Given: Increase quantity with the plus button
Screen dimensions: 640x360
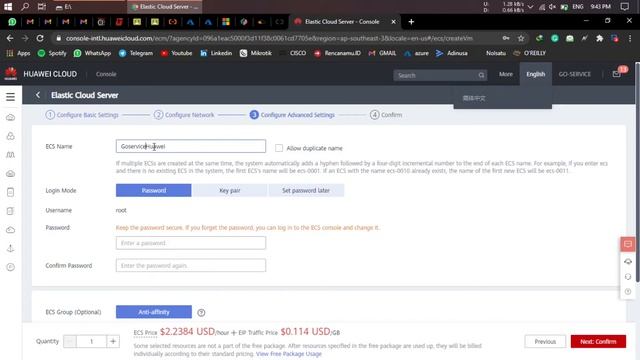Looking at the screenshot, I should tap(113, 341).
